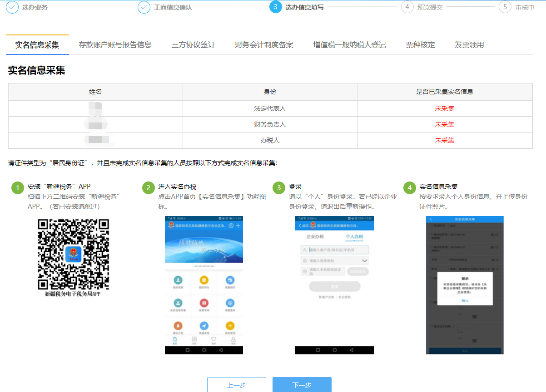The height and width of the screenshot is (392, 546).
Task: Click the 办税人 cell
Action: point(270,140)
